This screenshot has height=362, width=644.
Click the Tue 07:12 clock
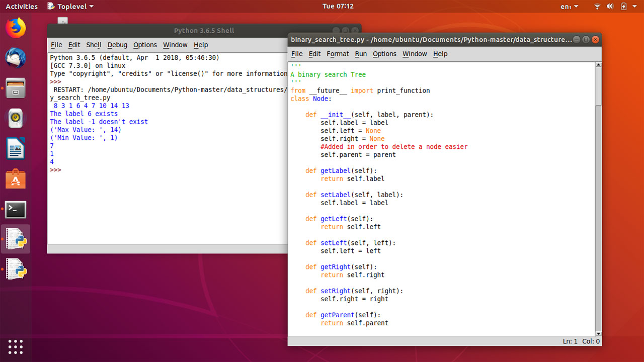[339, 7]
